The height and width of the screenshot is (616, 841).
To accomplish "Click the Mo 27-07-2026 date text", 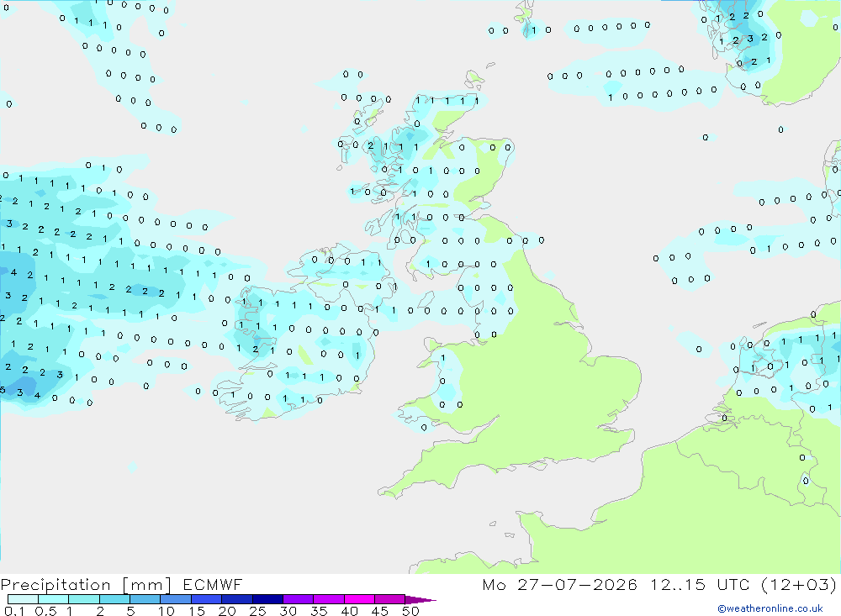I will coord(559,584).
